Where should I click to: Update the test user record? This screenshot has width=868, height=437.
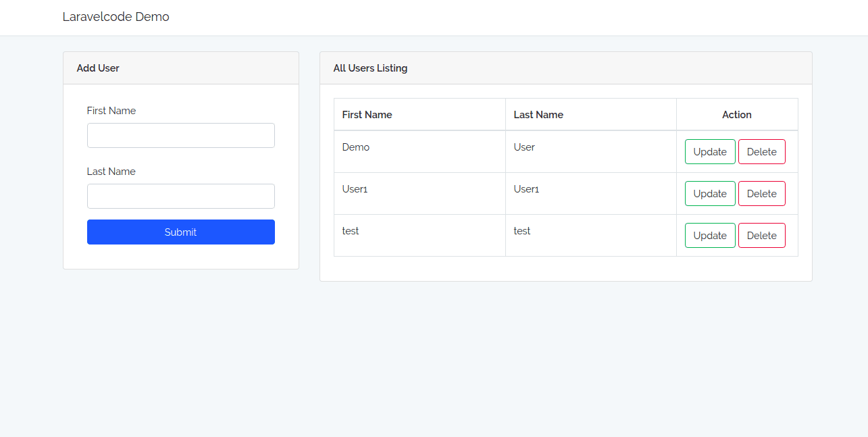710,235
